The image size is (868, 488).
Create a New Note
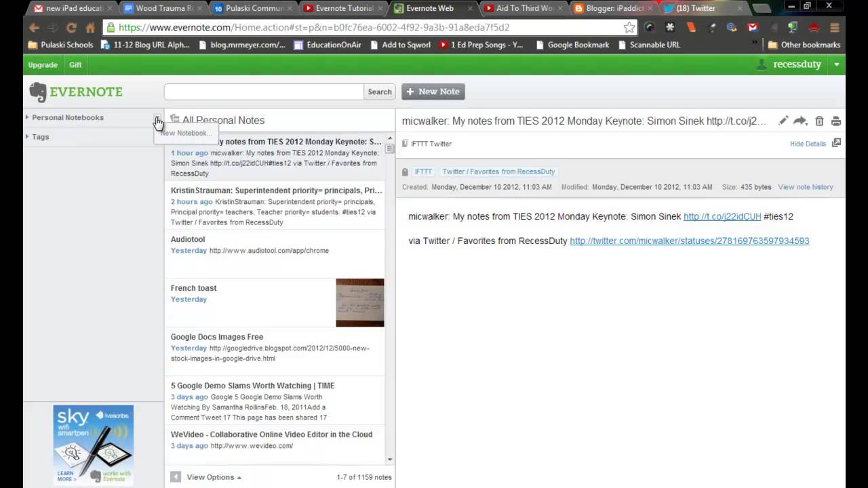433,91
